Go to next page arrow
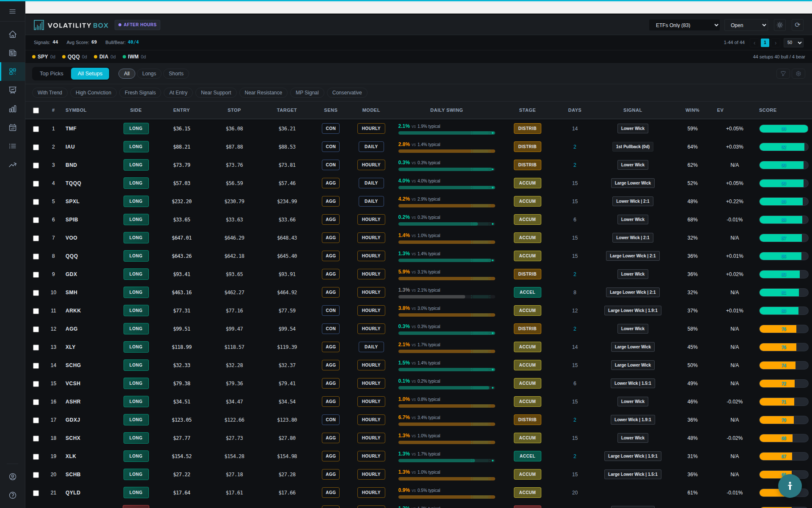 (x=776, y=43)
